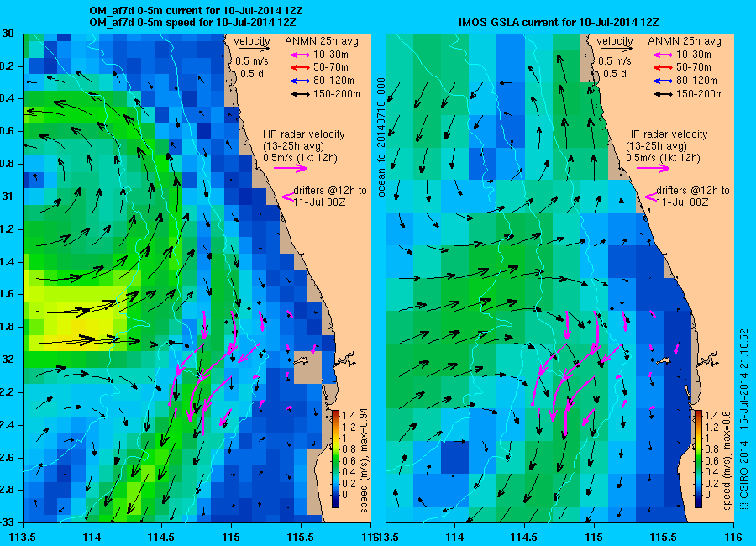The height and width of the screenshot is (546, 756).
Task: Click the magenta HF radar arrow in IMOS GSLA panel
Action: tap(654, 168)
